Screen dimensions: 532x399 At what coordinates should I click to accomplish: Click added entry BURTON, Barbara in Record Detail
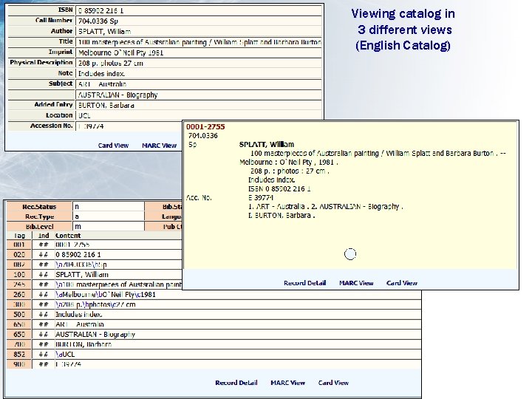click(106, 106)
